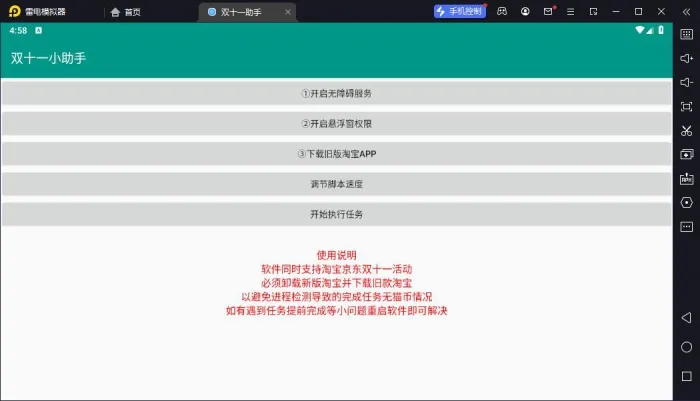Increase volume with sidebar speaker plus icon
Image resolution: width=700 pixels, height=401 pixels.
[x=687, y=58]
